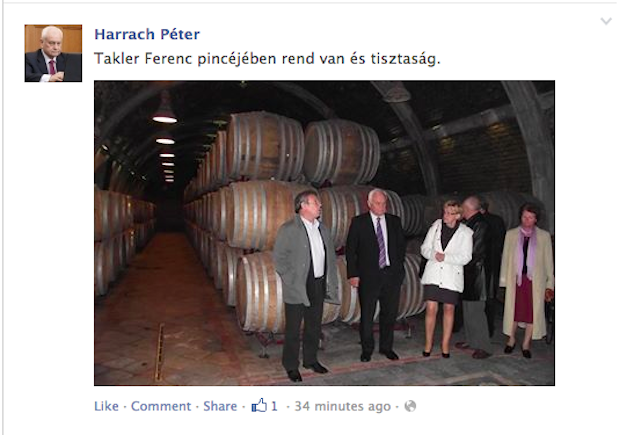
Task: Show who liked via the count 1
Action: point(274,406)
